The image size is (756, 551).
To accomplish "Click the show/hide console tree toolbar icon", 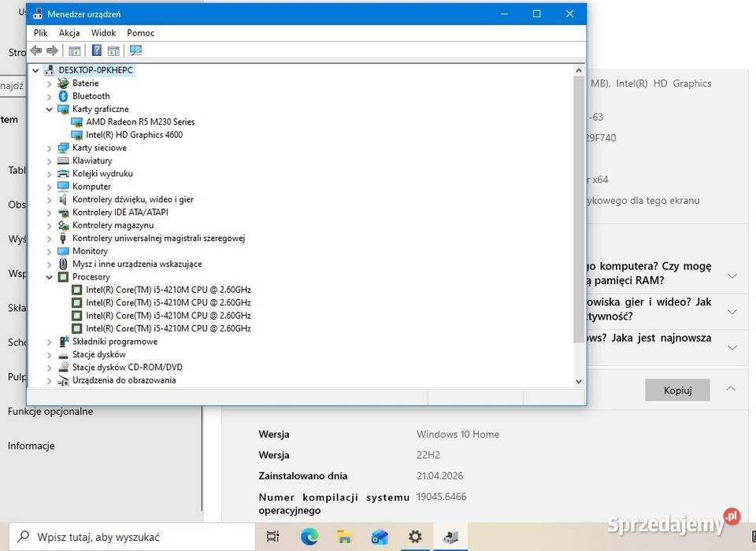I will (x=74, y=50).
